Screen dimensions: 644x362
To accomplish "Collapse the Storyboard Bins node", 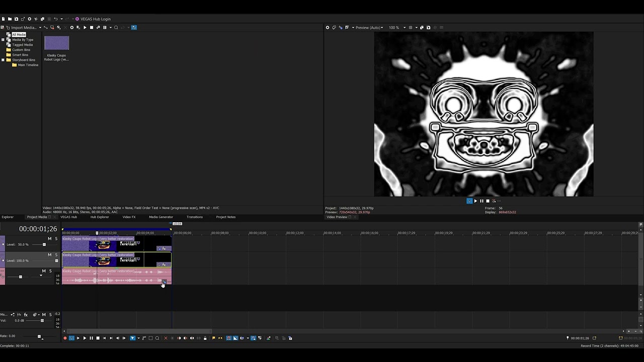I will pyautogui.click(x=3, y=60).
